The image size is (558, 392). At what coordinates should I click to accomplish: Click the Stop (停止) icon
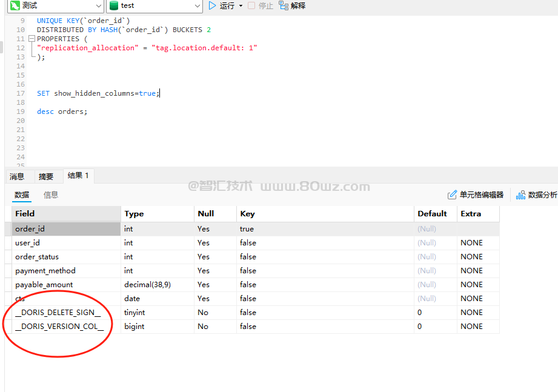pos(251,5)
